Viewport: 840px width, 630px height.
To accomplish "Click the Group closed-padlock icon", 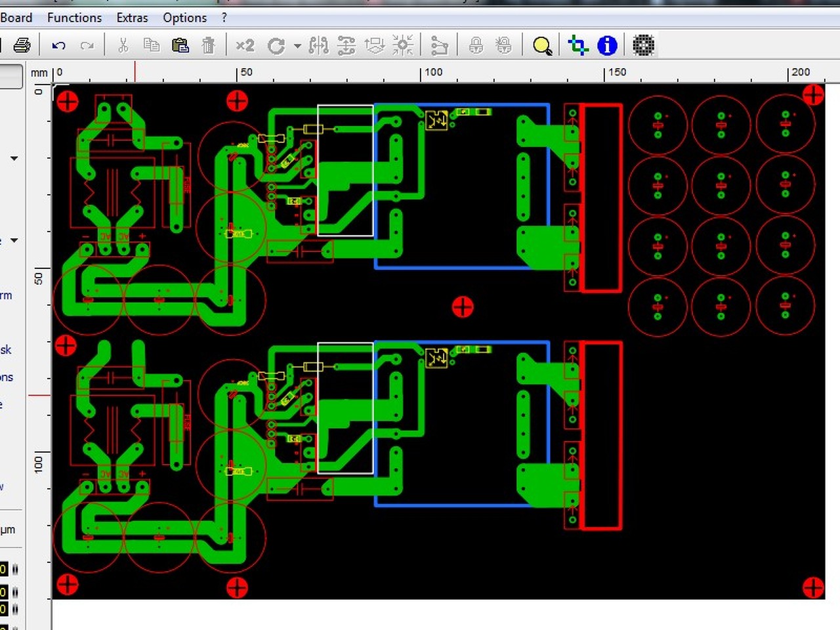I will pyautogui.click(x=476, y=45).
